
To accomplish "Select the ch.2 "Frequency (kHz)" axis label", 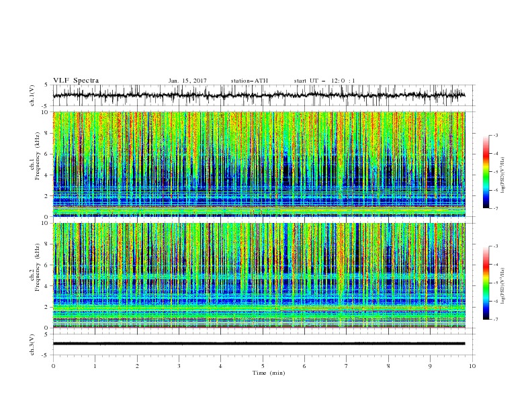I will (38, 268).
